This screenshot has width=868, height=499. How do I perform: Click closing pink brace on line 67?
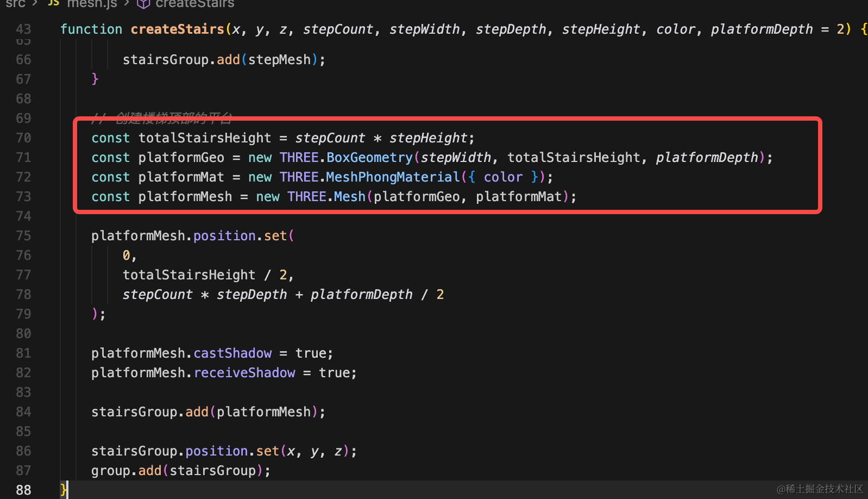95,79
